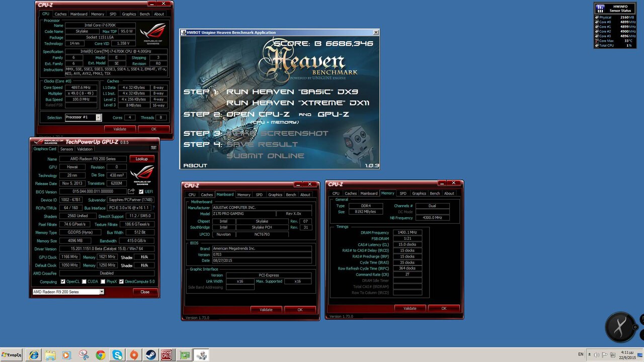Click OK in top-left CPU-Z window
This screenshot has height=362, width=644.
(x=154, y=129)
